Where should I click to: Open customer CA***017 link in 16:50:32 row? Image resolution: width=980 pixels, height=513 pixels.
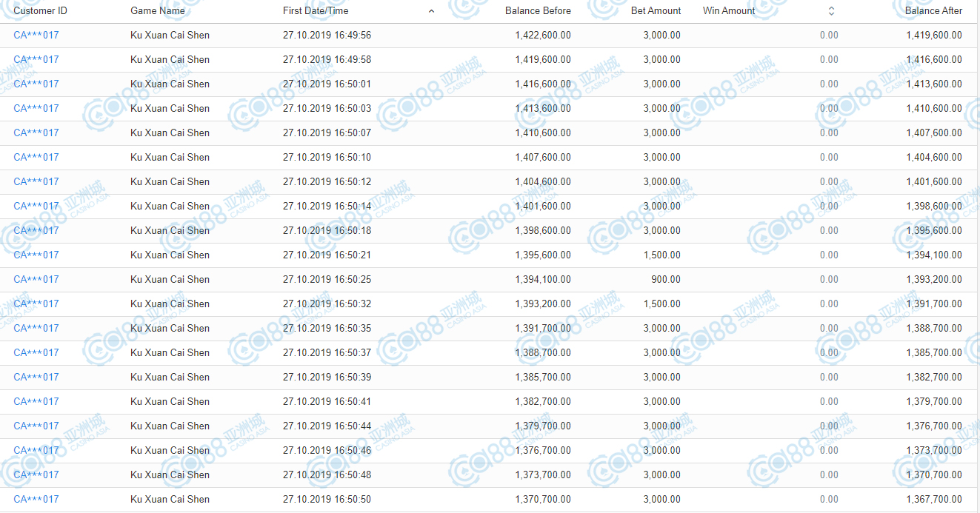36,304
